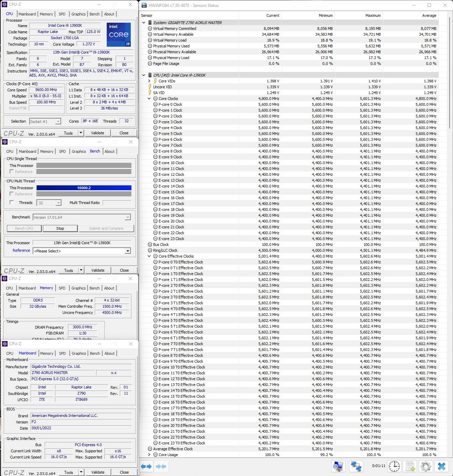Open Tools dropdown arrow in top CPU-Z window
Image resolution: width=453 pixels, height=476 pixels.
tap(81, 133)
